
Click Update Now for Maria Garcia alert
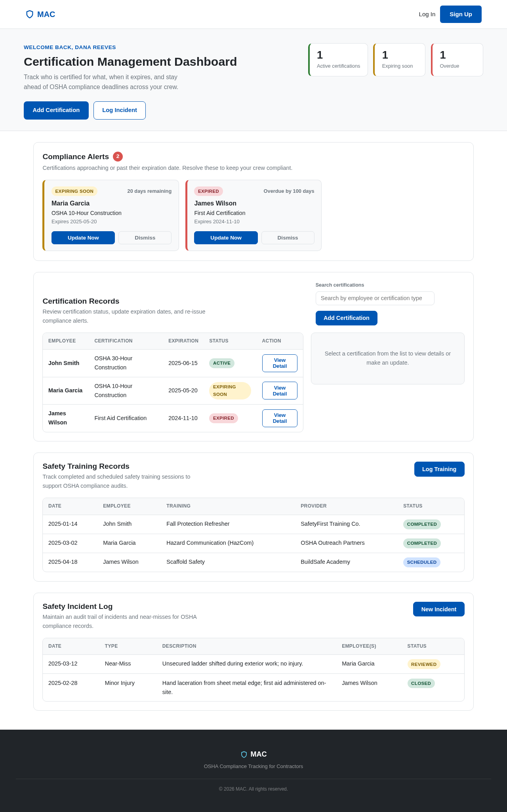(x=83, y=238)
